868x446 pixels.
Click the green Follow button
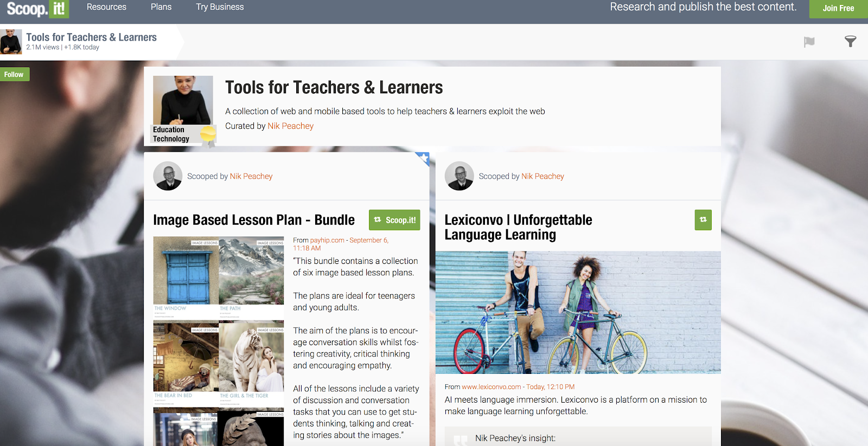pos(14,74)
